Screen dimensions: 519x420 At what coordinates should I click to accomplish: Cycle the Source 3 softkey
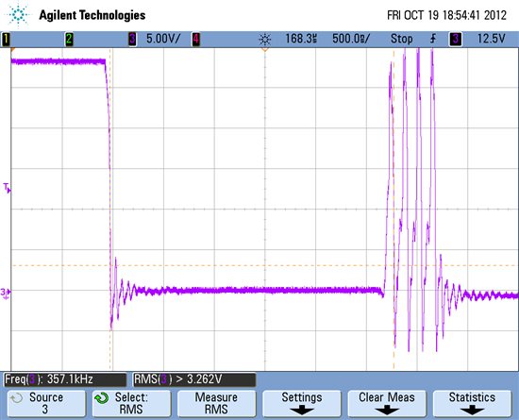(x=46, y=403)
